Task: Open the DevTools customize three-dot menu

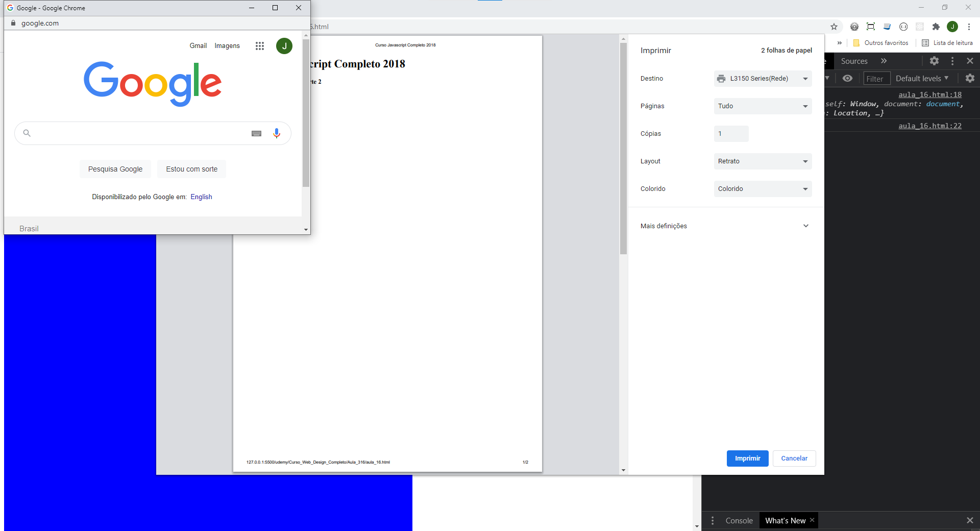Action: click(x=952, y=61)
